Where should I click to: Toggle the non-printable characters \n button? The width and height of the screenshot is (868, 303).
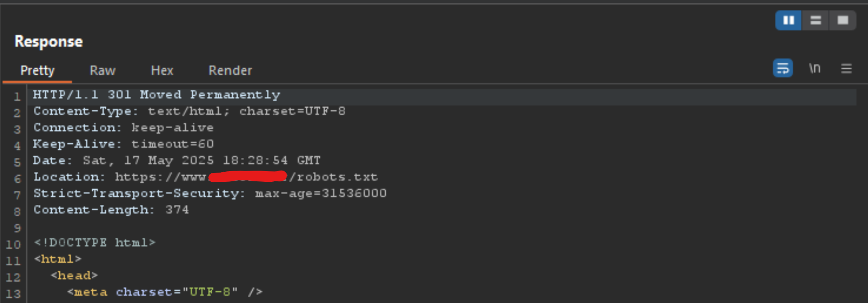pos(815,69)
